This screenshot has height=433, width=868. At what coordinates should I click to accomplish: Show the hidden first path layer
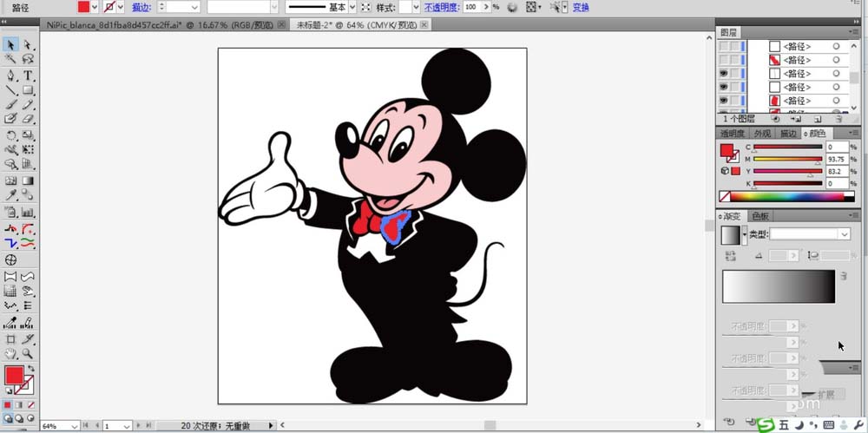[x=724, y=47]
